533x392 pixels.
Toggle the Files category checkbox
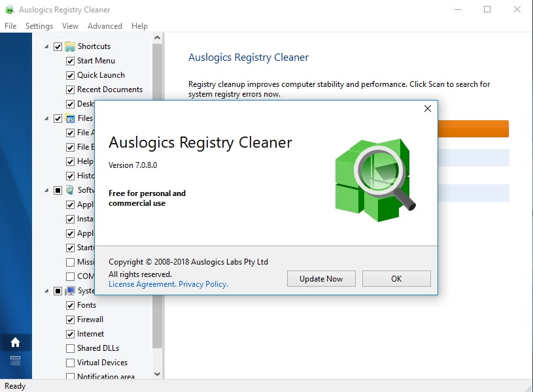[x=58, y=118]
